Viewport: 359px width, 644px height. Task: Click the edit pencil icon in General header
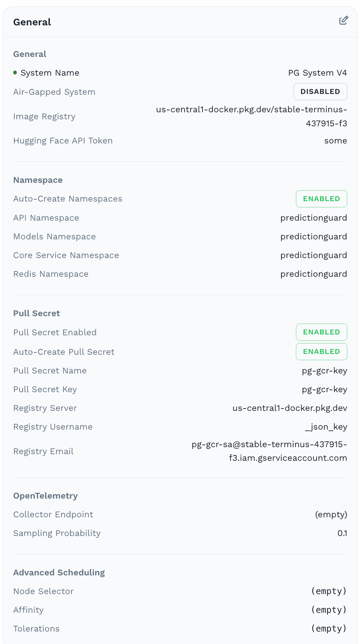(343, 21)
